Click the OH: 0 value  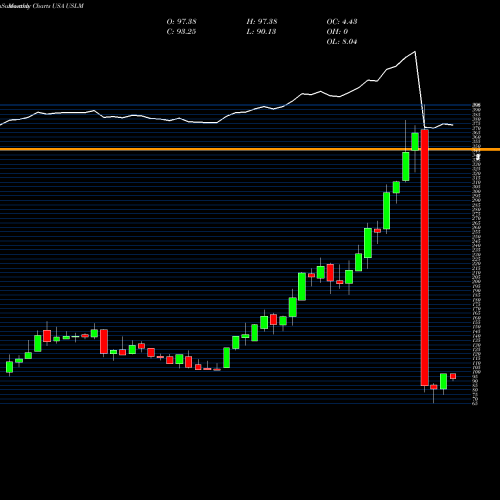tap(337, 32)
